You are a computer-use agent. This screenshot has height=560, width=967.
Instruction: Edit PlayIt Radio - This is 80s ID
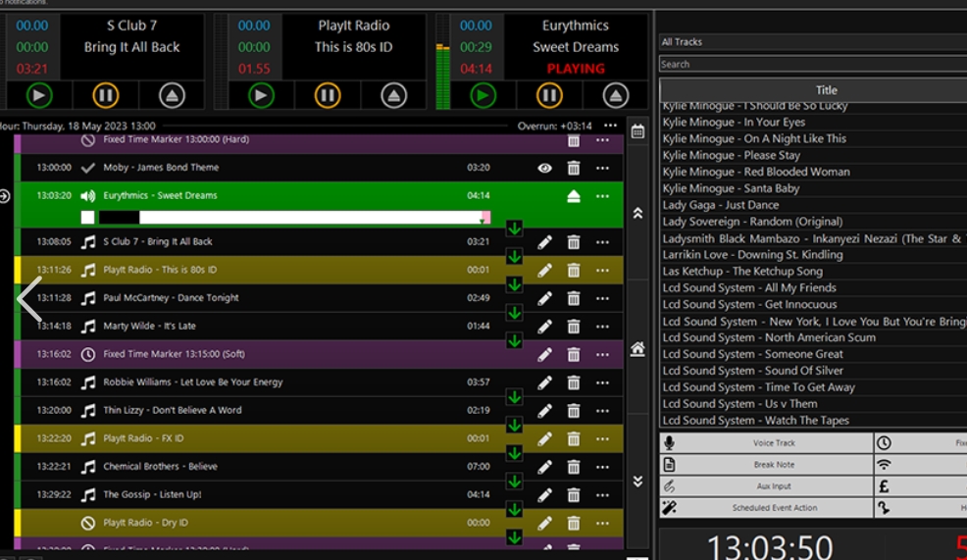(544, 270)
